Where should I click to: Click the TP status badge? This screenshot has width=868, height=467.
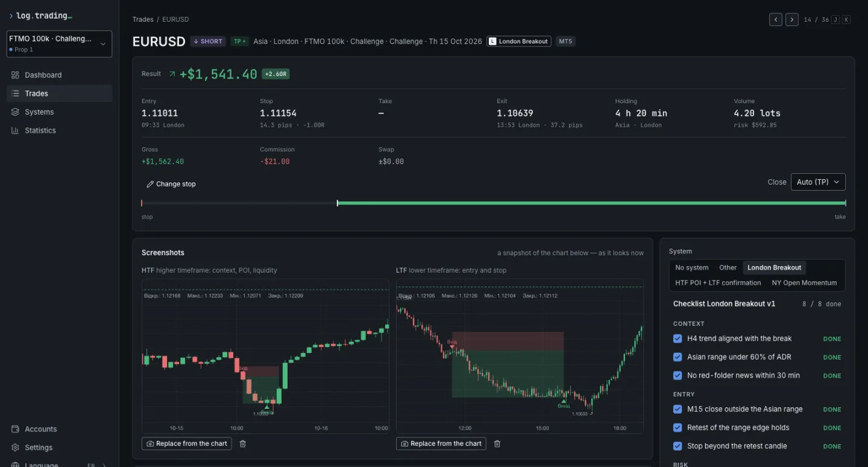(x=239, y=42)
